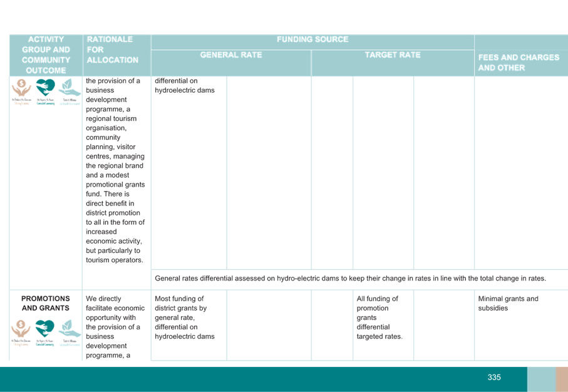
Task: Click the Most funding of district grants cell
Action: 185,317
